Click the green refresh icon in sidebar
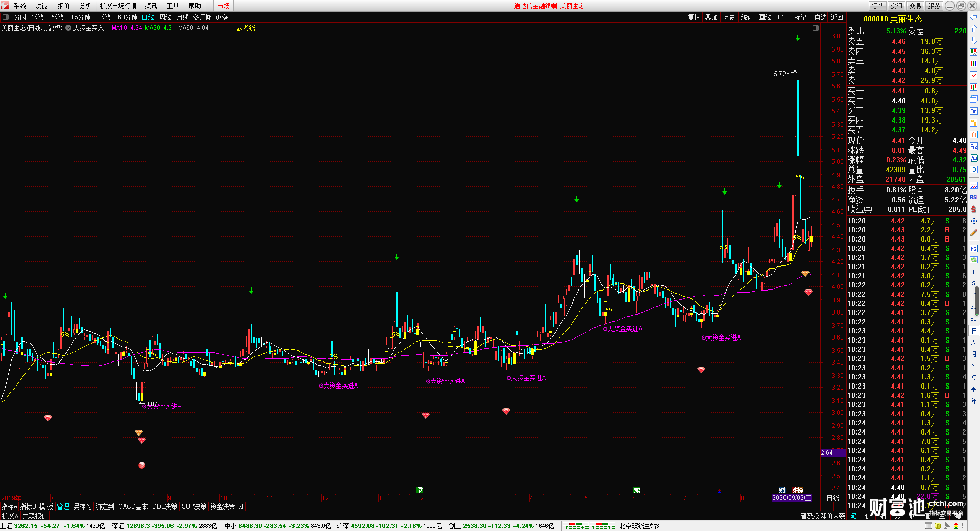 pyautogui.click(x=973, y=260)
